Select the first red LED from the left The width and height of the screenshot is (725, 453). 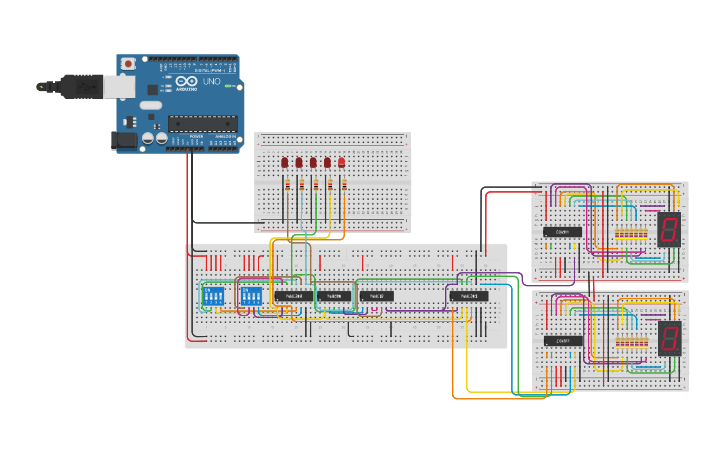click(x=285, y=163)
